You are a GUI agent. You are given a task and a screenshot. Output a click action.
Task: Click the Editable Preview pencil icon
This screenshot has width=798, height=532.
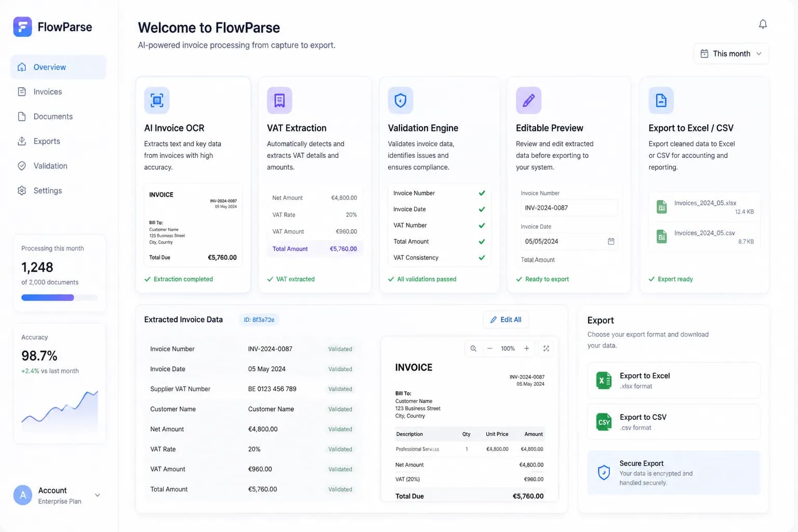click(528, 100)
